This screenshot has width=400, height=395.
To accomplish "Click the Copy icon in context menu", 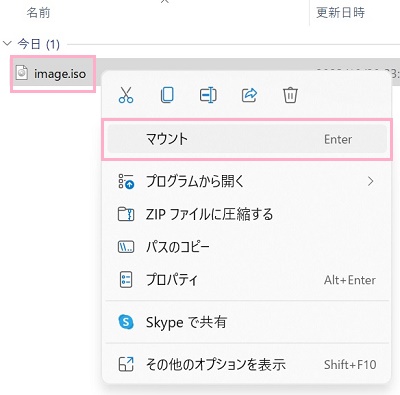I will click(x=167, y=95).
